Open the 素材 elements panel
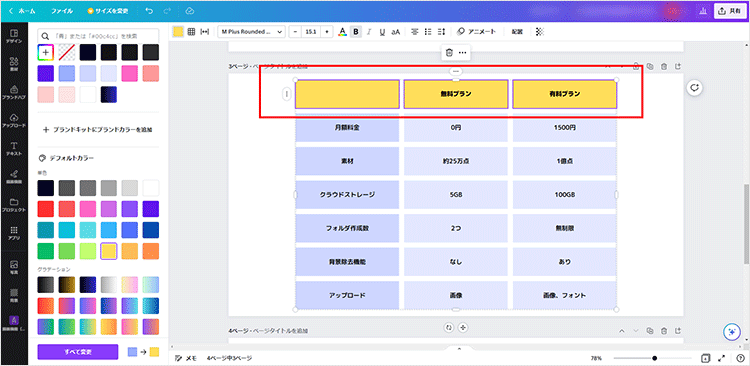The height and width of the screenshot is (366, 750). [x=13, y=65]
